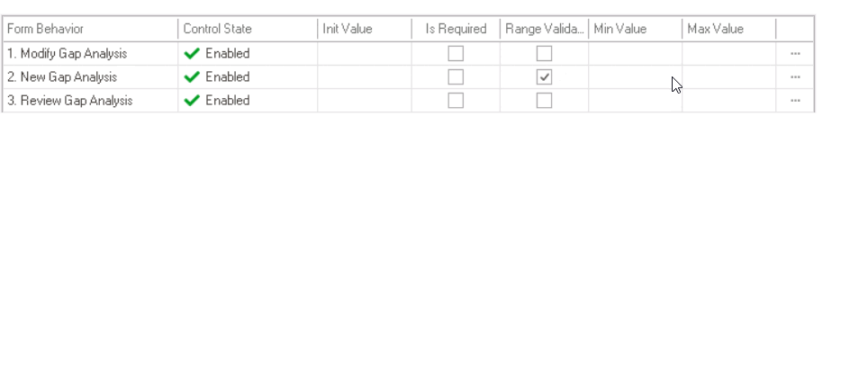Screen dimensions: 868x375
Task: Sort by Form Behavior column header
Action: [x=90, y=29]
